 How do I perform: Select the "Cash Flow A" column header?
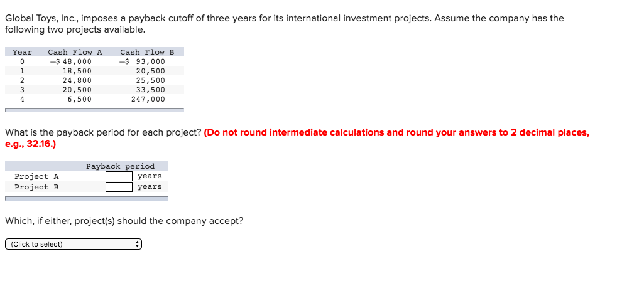point(75,52)
